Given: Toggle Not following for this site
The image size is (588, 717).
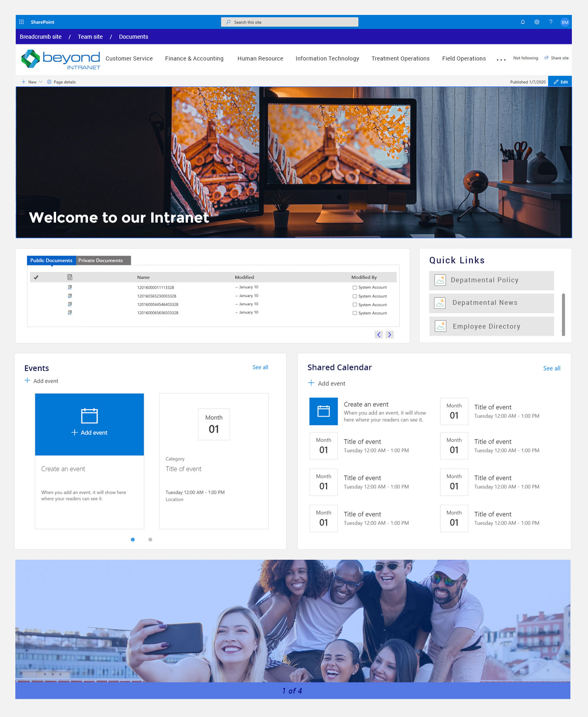Looking at the screenshot, I should (x=525, y=58).
